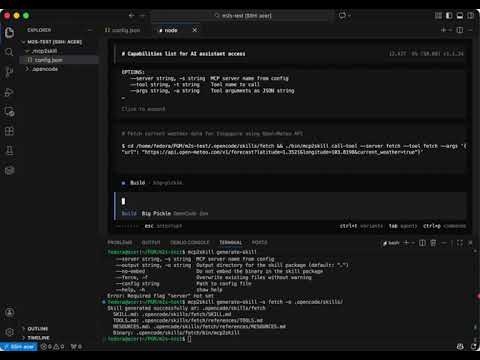This screenshot has width=480, height=360.
Task: Click the 'Big Pickle' model name
Action: 156,213
